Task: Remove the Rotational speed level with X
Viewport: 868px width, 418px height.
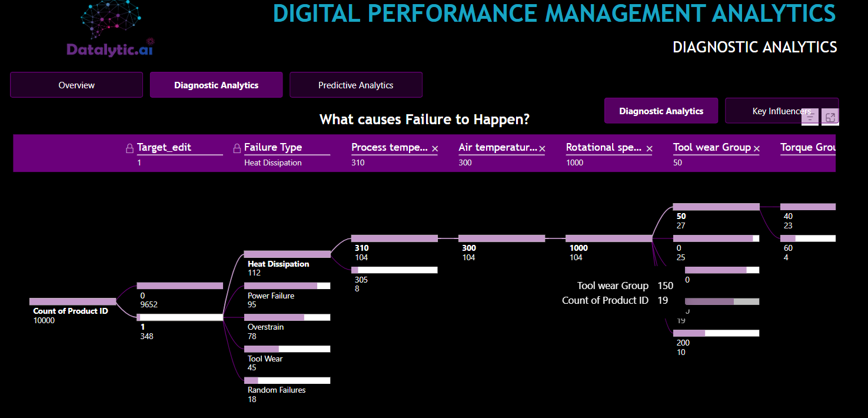Action: click(x=649, y=149)
